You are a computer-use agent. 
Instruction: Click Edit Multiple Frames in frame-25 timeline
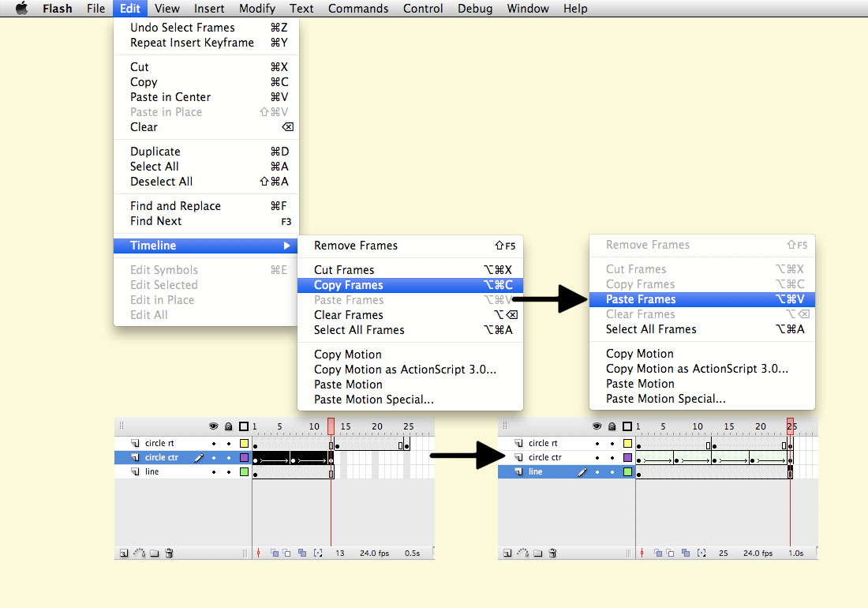pos(685,554)
